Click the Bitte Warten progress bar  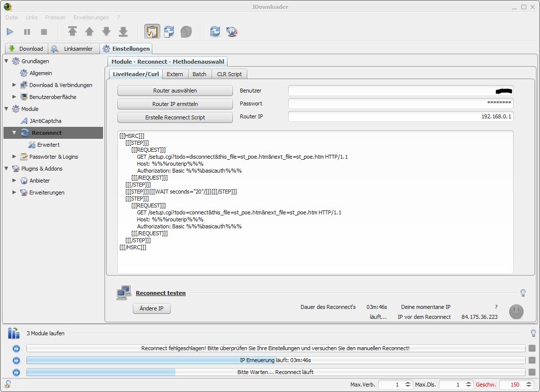[x=276, y=372]
